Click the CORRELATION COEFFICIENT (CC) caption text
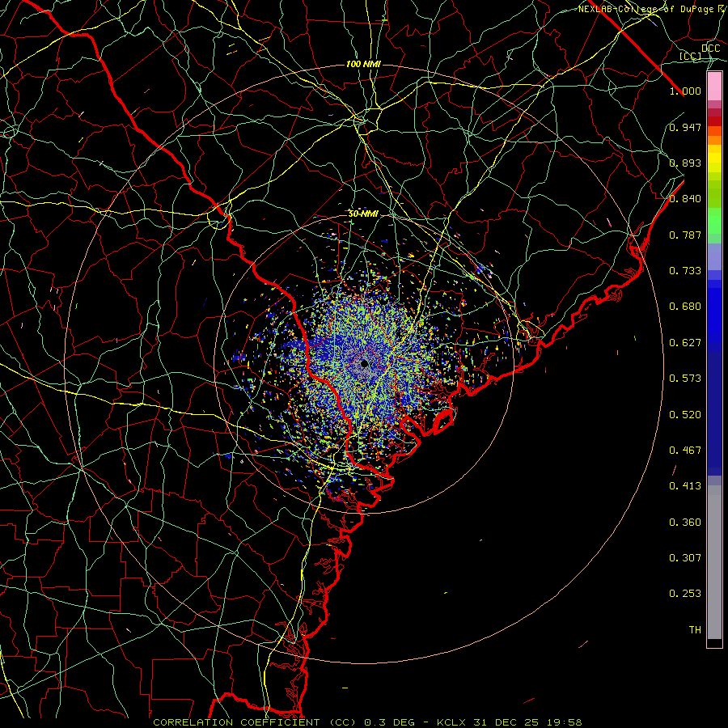This screenshot has height=728, width=728. click(256, 722)
